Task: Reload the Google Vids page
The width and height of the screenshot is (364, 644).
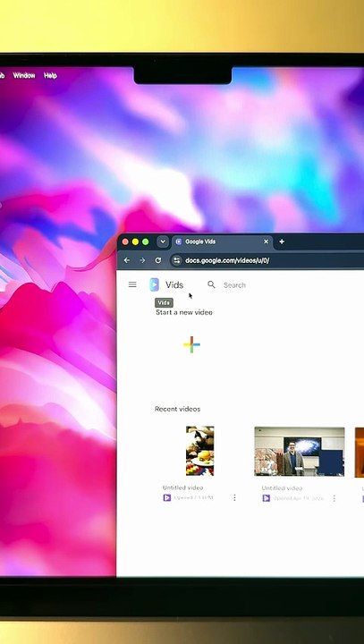Action: pos(158,260)
